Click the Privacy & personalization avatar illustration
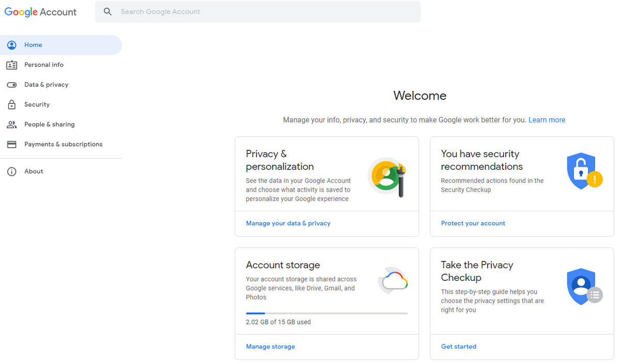Image resolution: width=620 pixels, height=364 pixels. 388,177
